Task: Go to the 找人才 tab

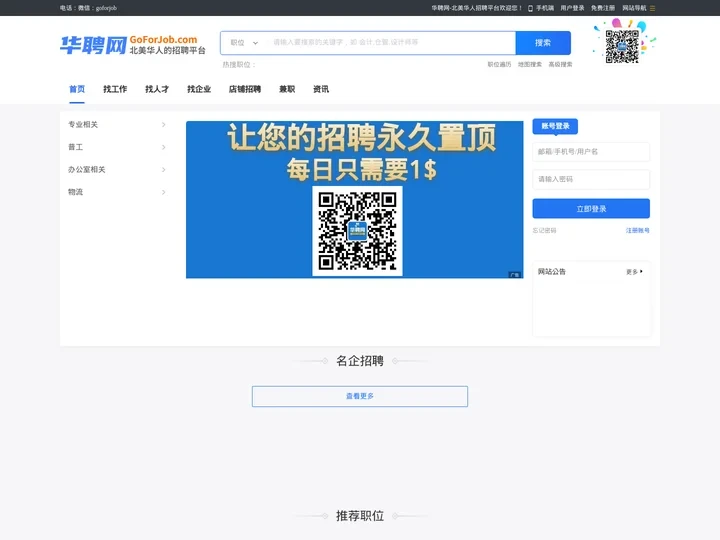Action: pyautogui.click(x=157, y=89)
